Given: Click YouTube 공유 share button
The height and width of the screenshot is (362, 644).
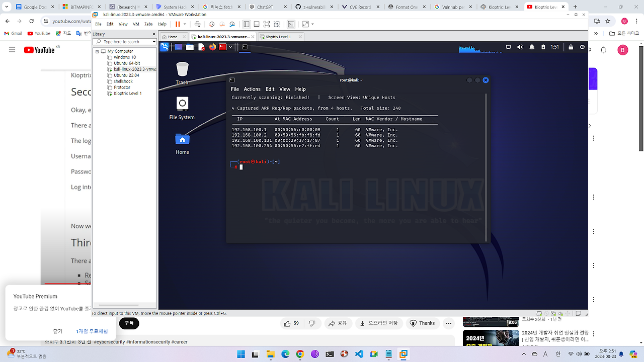Looking at the screenshot, I should click(x=337, y=323).
